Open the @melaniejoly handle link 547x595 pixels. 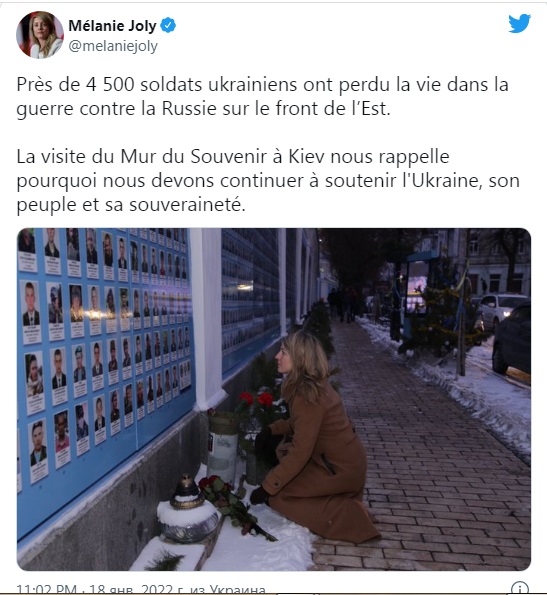pos(113,46)
